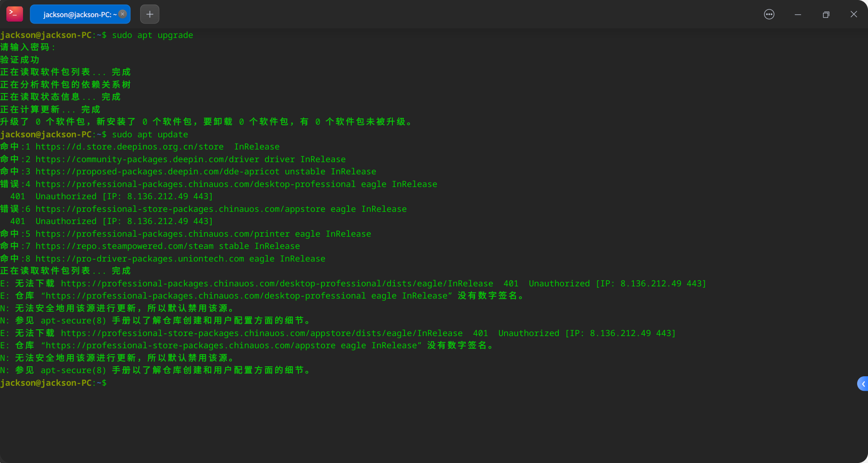Image resolution: width=868 pixels, height=463 pixels.
Task: Close the jackson@jackson-PC tab
Action: (123, 14)
